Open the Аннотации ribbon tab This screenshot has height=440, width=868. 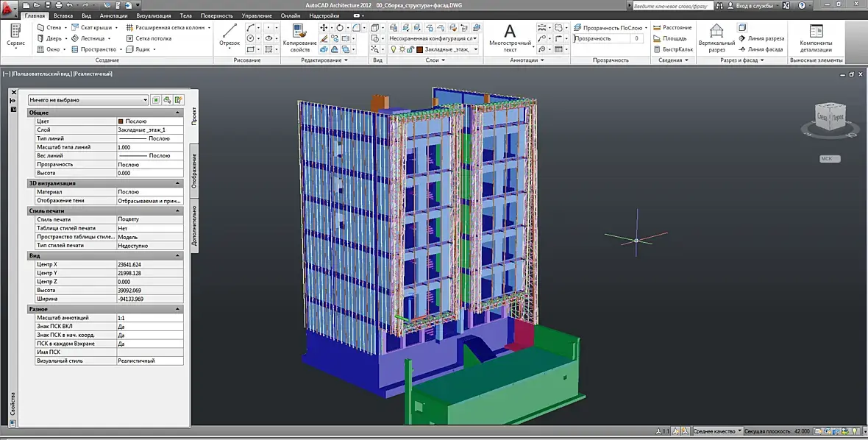[x=113, y=15]
